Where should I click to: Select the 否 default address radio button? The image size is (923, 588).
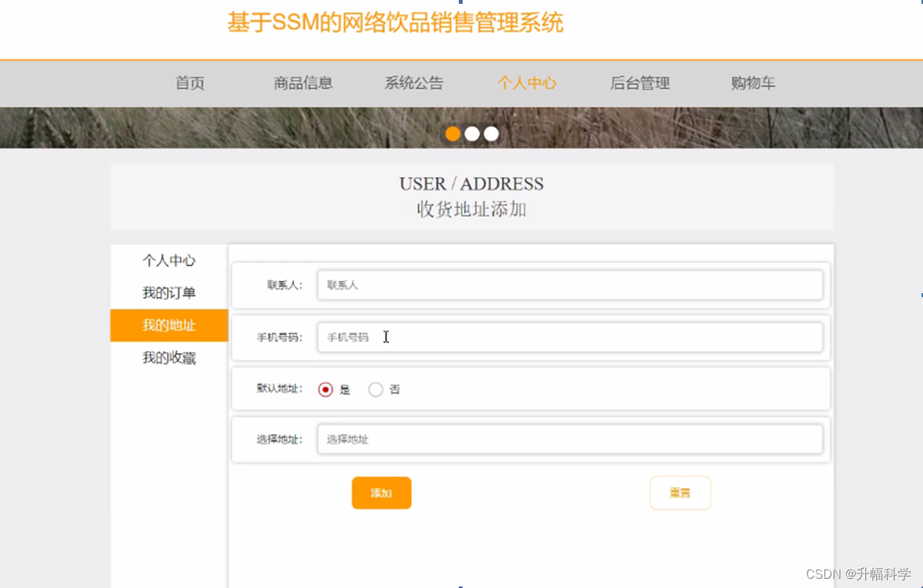pyautogui.click(x=376, y=389)
